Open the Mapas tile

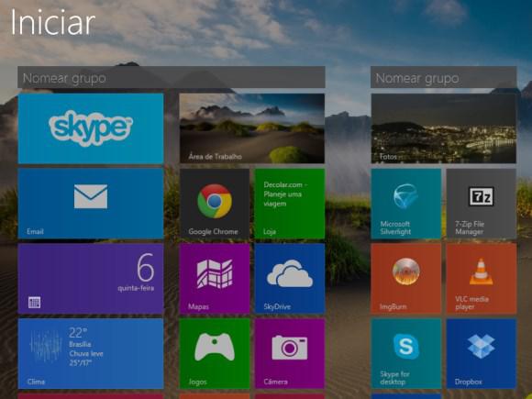pyautogui.click(x=215, y=279)
